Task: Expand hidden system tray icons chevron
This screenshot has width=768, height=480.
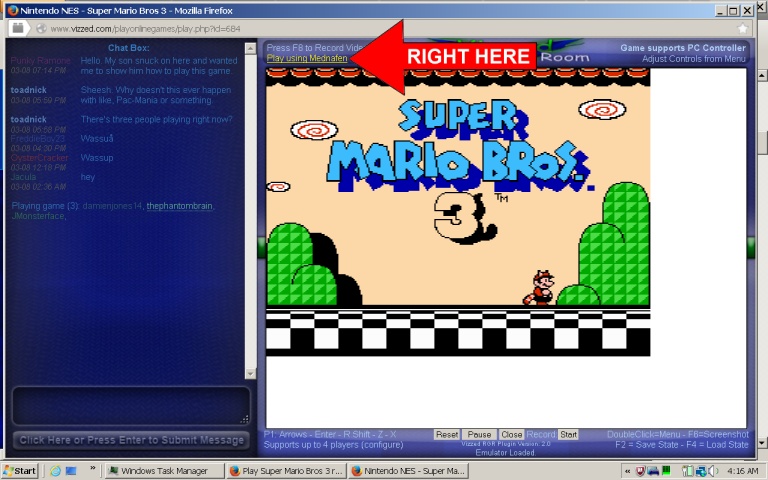Action: pos(627,471)
